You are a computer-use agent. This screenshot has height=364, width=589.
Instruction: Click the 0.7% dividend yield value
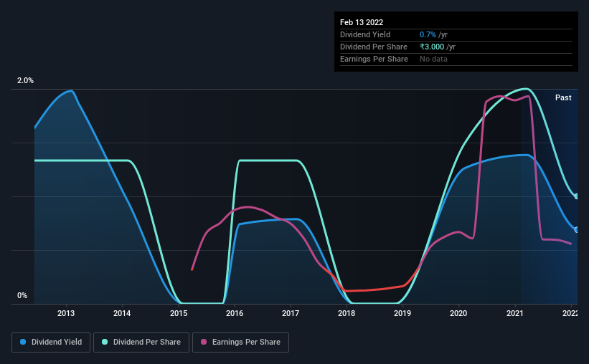click(x=428, y=35)
